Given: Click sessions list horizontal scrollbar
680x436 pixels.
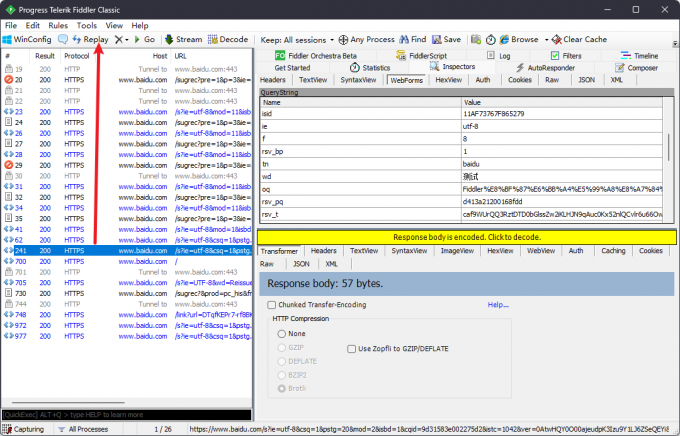Looking at the screenshot, I should 68,403.
